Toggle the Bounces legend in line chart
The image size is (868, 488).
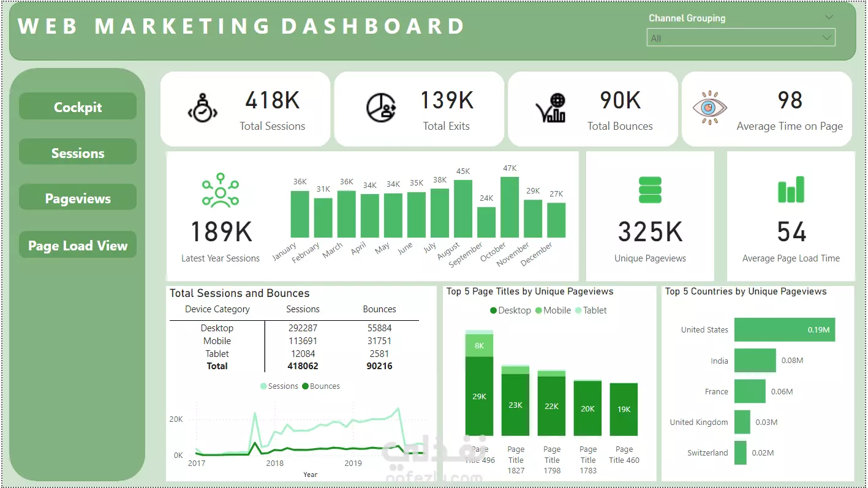pyautogui.click(x=321, y=386)
